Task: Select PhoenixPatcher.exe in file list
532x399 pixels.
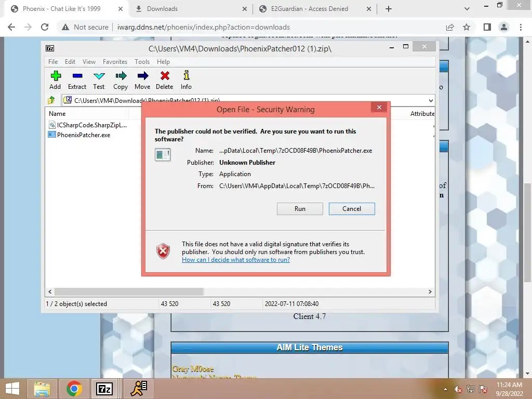Action: coord(79,135)
